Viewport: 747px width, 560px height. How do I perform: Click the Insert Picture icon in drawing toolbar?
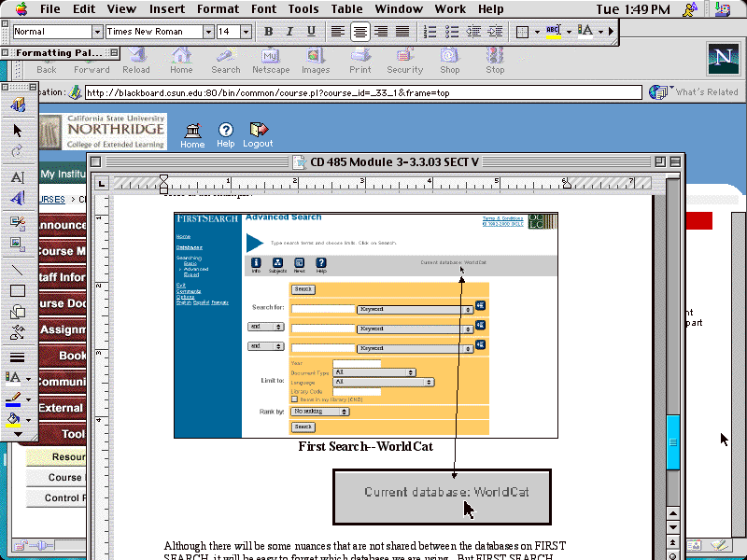(18, 244)
